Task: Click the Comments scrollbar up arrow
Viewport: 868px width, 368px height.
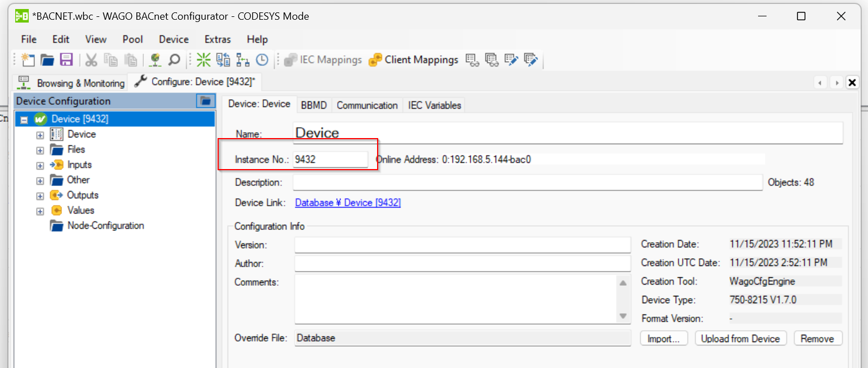Action: pos(623,283)
